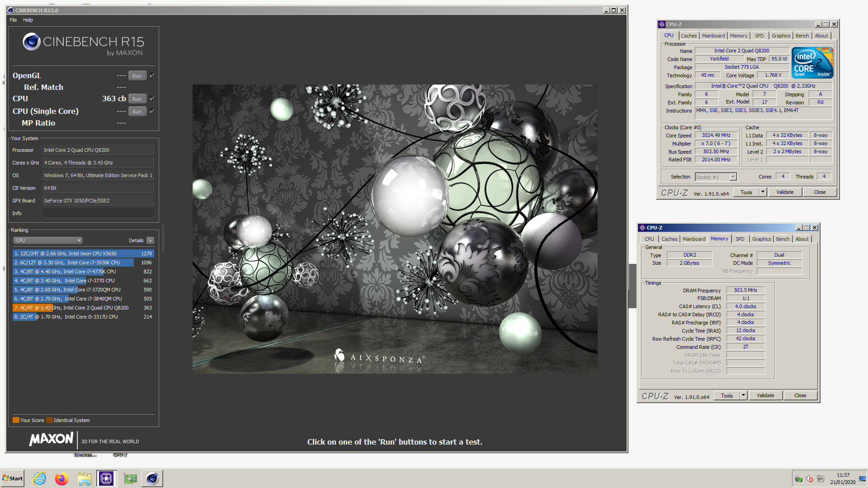868x488 pixels.
Task: Toggle the OpenGL test checkbox
Action: (152, 75)
